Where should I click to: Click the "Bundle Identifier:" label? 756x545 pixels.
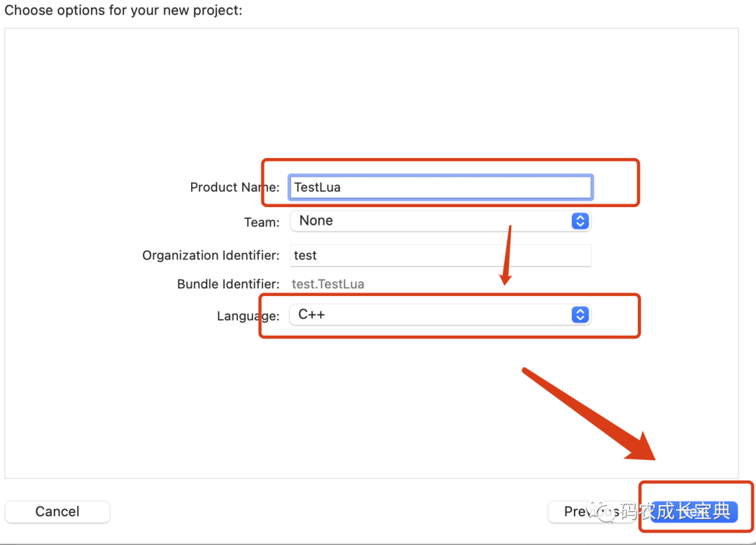pos(227,284)
